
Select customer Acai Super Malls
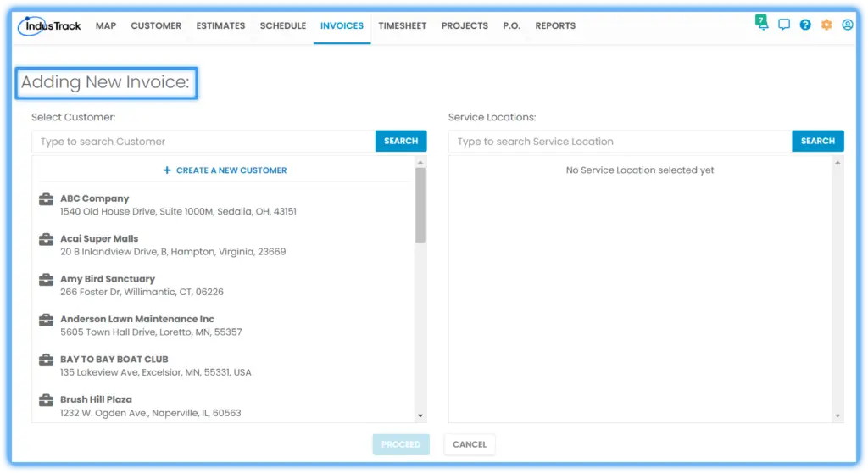coord(99,238)
